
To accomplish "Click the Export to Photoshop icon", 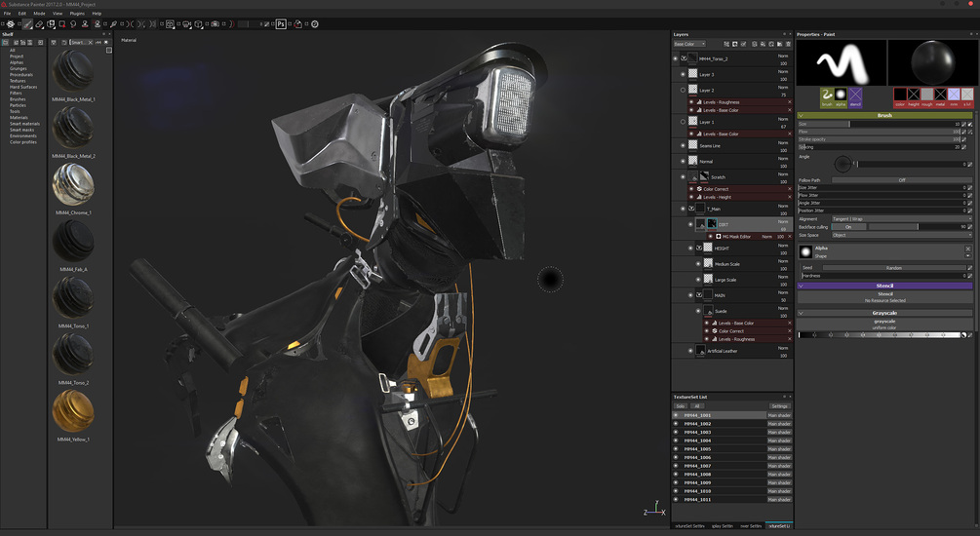I will (x=281, y=23).
